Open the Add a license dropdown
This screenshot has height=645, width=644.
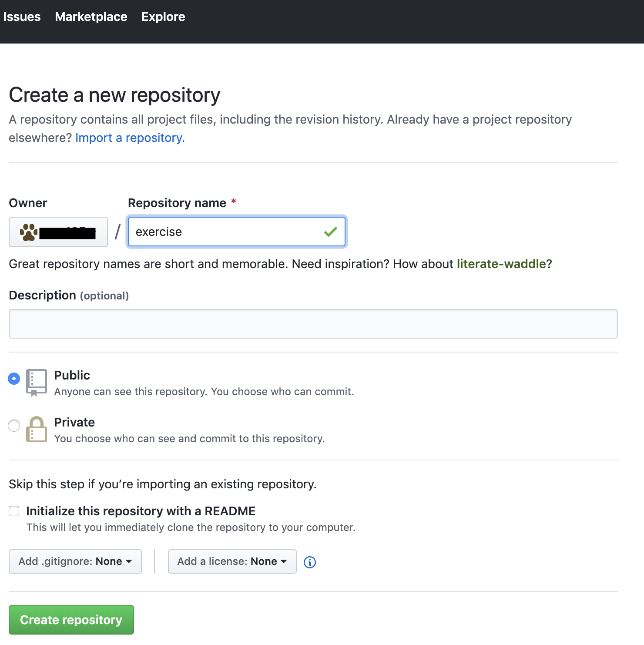coord(232,561)
